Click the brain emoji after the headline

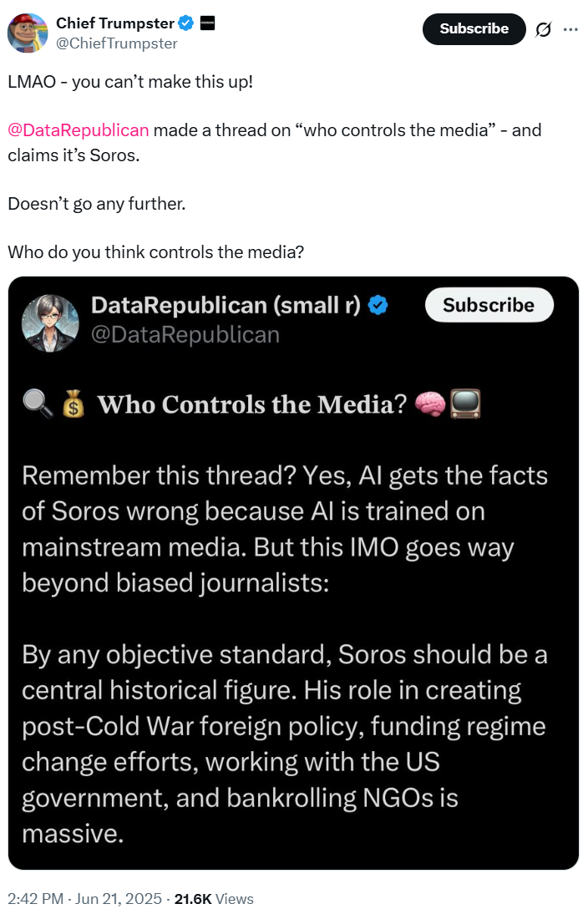point(430,405)
